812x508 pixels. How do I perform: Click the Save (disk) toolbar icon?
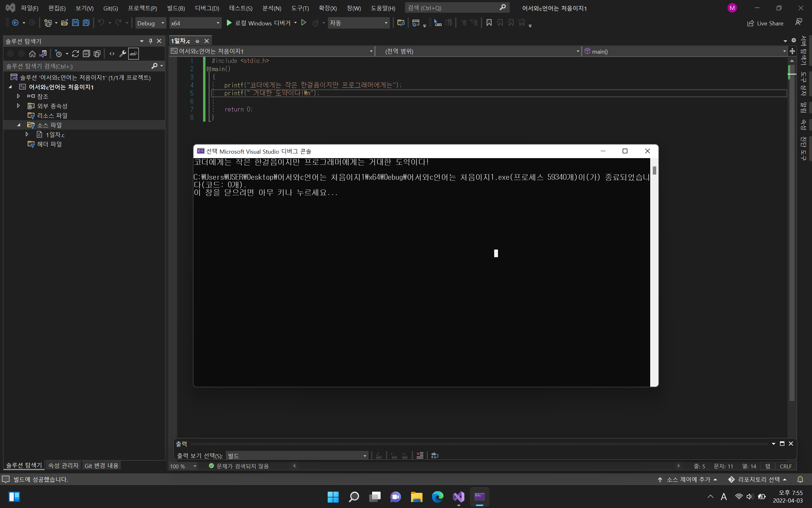coord(75,23)
